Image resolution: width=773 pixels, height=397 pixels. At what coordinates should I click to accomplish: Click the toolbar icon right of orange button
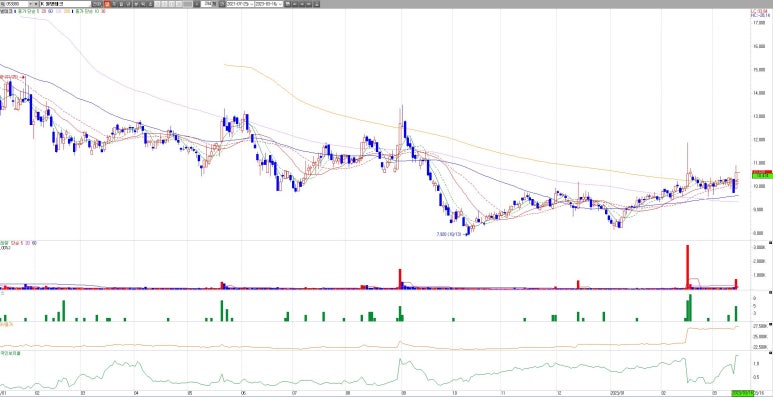coord(114,4)
